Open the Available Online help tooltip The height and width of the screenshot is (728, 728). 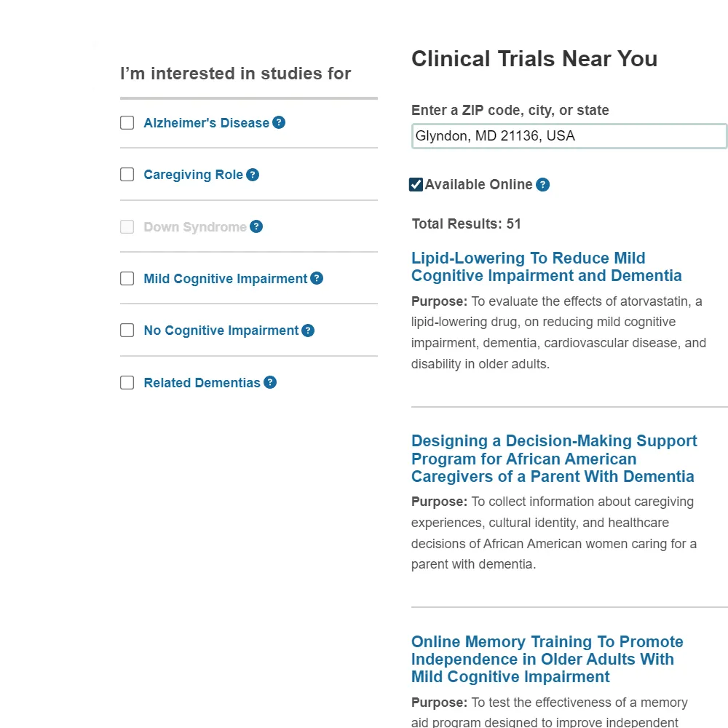[x=542, y=185]
